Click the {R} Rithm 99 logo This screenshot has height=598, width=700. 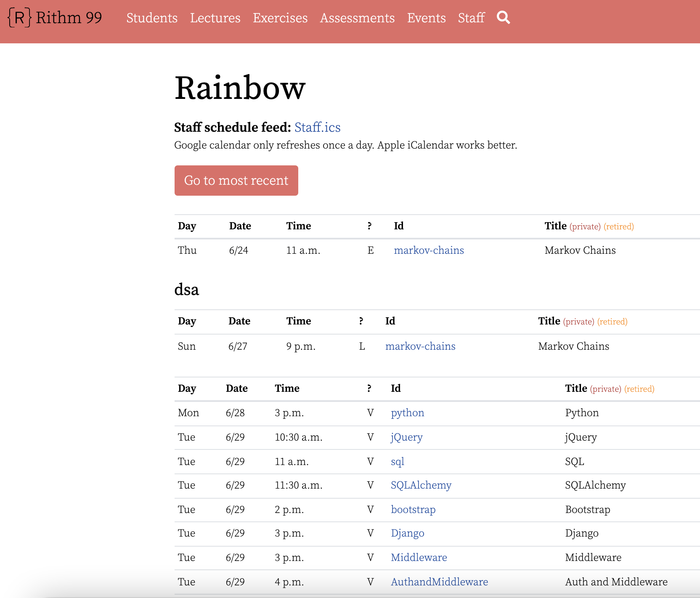click(x=55, y=18)
